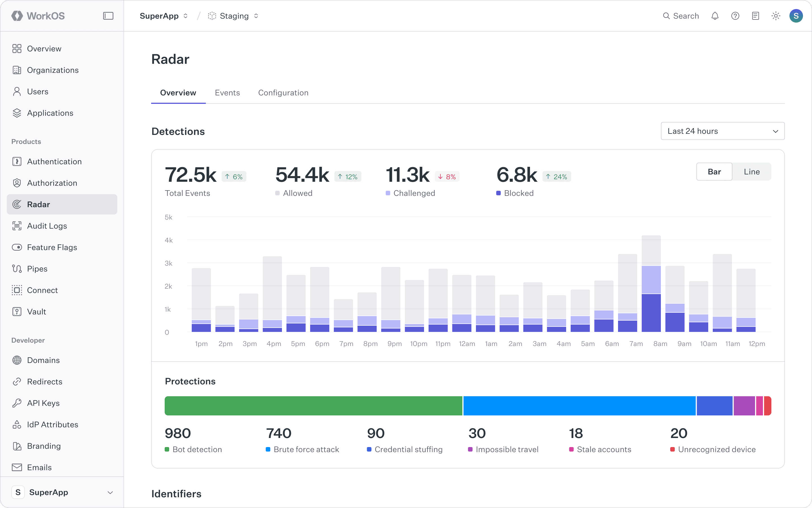Viewport: 812px width, 508px height.
Task: Click the Identifiers section heading
Action: point(176,494)
